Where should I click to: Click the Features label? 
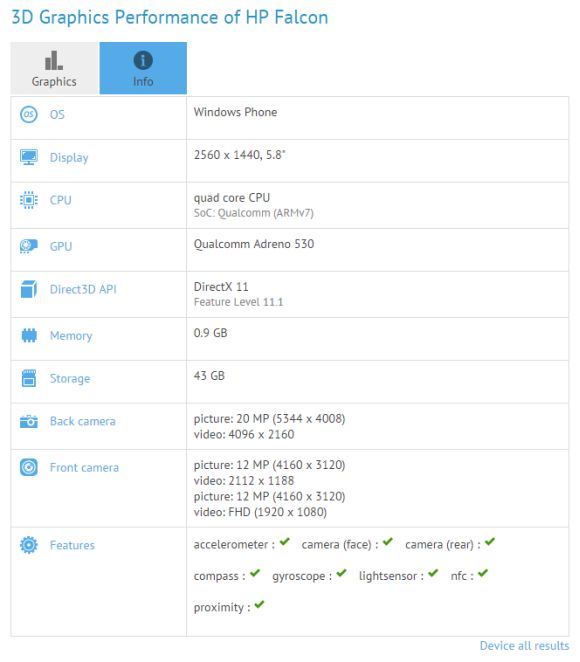[x=72, y=545]
